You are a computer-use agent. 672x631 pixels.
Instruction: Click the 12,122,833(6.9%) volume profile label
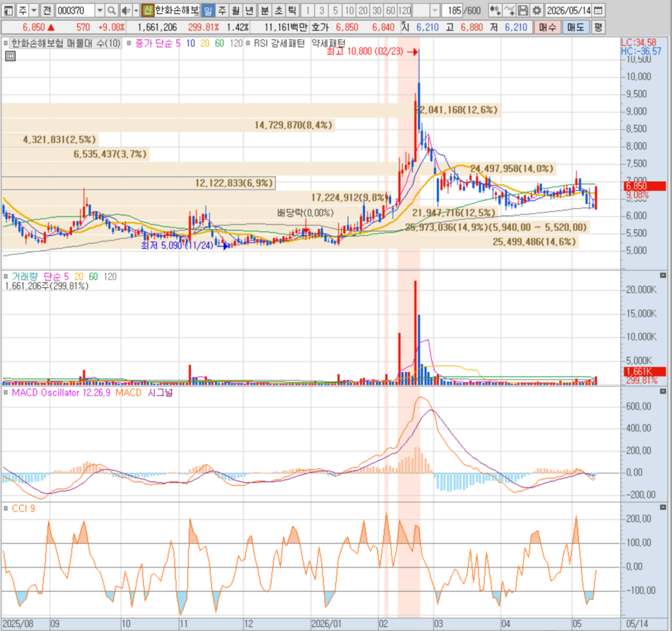click(234, 183)
